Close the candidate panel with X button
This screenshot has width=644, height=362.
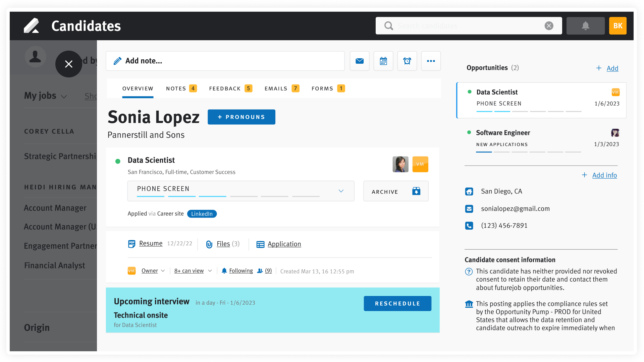(x=69, y=64)
